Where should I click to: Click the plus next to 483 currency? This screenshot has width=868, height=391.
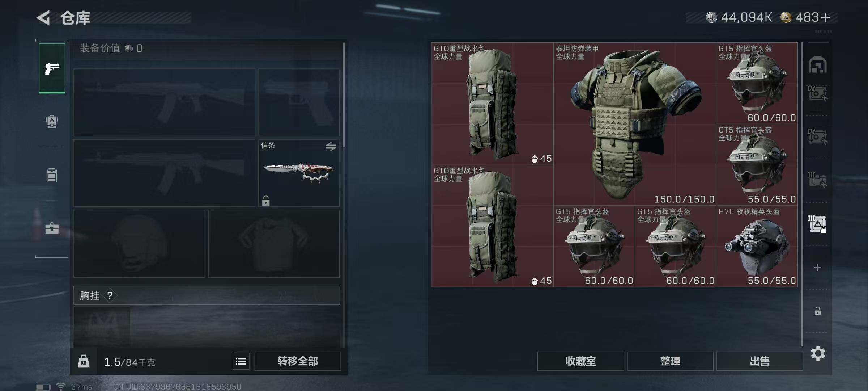click(x=826, y=17)
